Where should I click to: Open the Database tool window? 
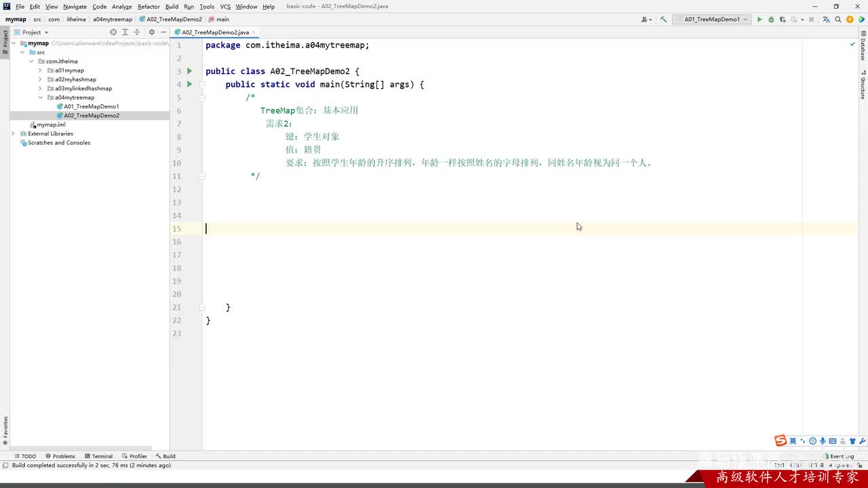863,46
